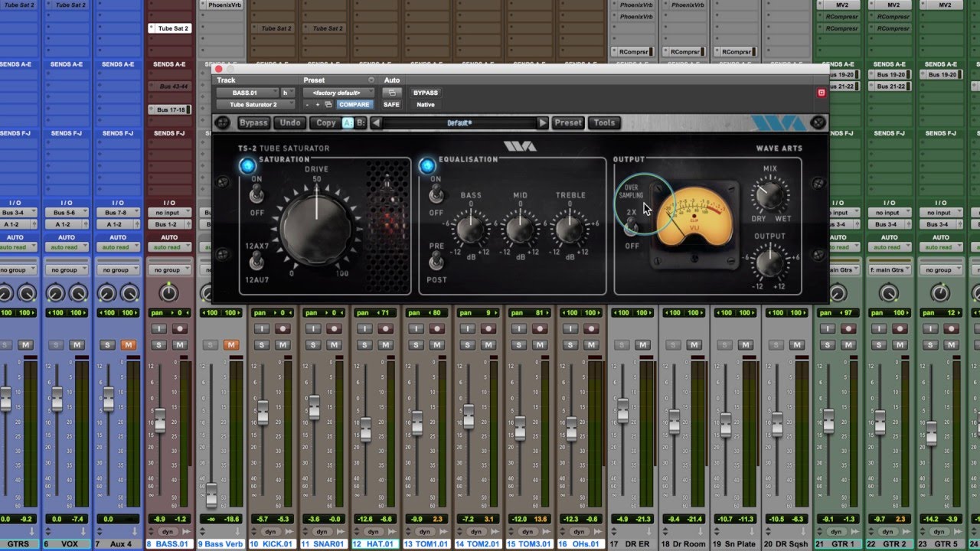Click the pan knob on GTR 5 channel

(940, 292)
